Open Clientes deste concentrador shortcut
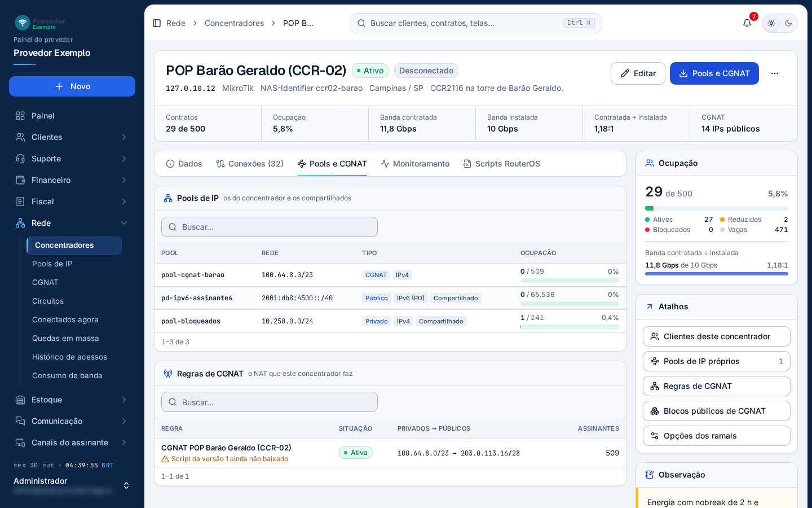 717,336
